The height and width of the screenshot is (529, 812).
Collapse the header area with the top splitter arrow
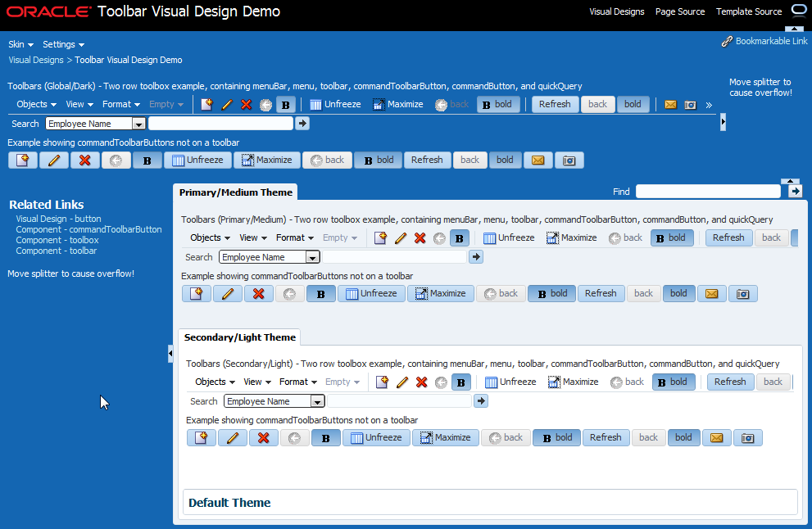tap(795, 29)
